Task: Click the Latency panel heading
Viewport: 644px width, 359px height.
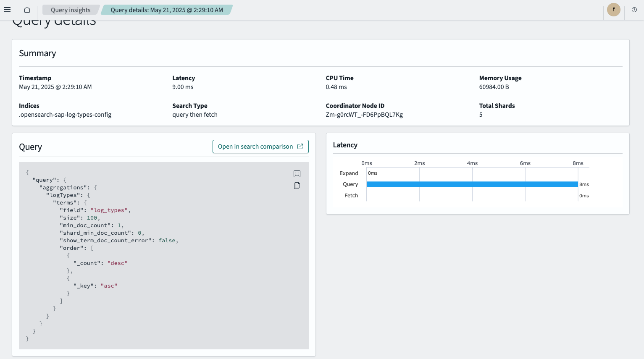Action: point(345,145)
